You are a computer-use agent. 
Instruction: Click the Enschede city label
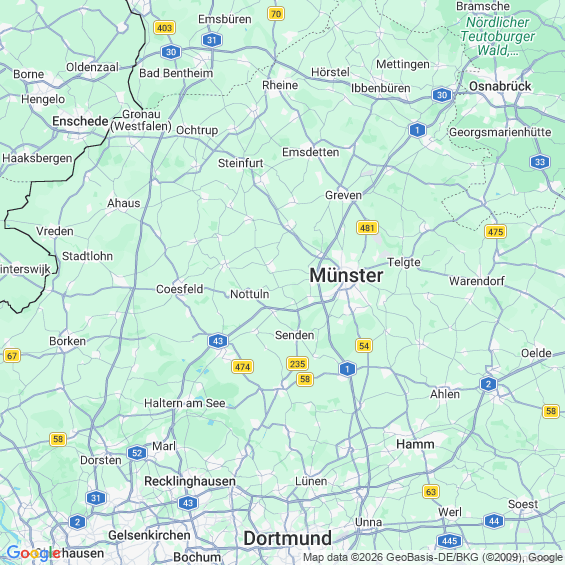point(80,121)
